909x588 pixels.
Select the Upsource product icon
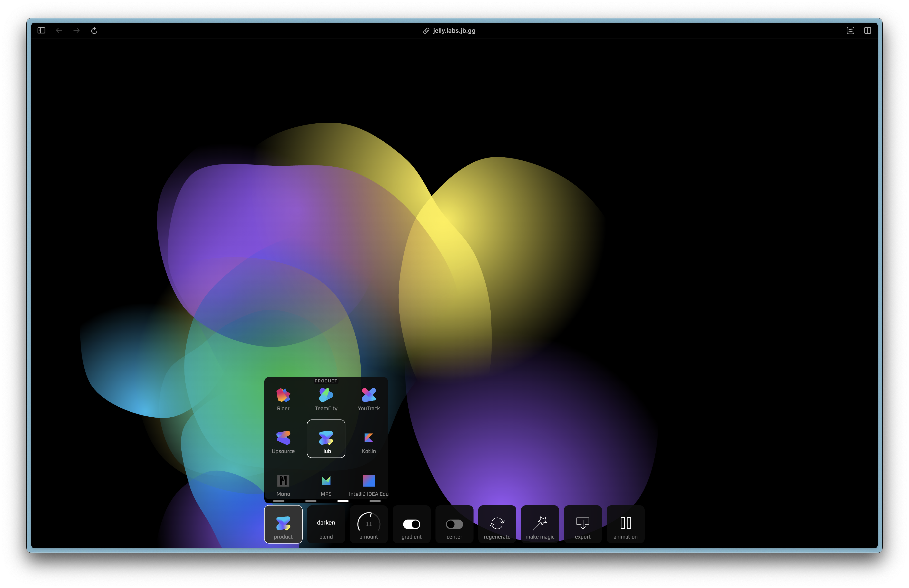283,438
